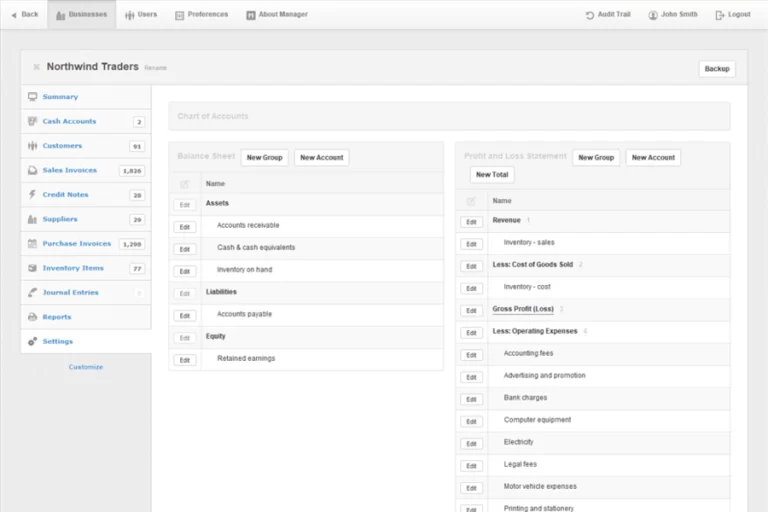This screenshot has height=512, width=768.
Task: Click the Customize link under the sidebar
Action: pyautogui.click(x=86, y=367)
